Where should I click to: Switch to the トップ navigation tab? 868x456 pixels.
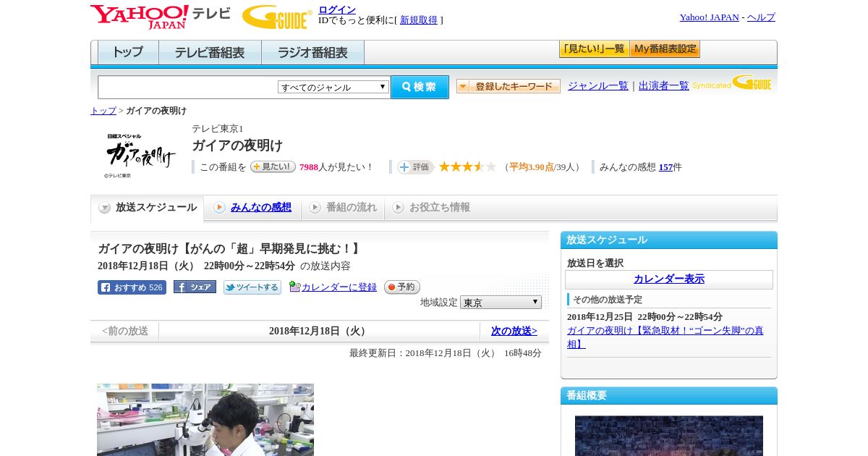pos(128,53)
